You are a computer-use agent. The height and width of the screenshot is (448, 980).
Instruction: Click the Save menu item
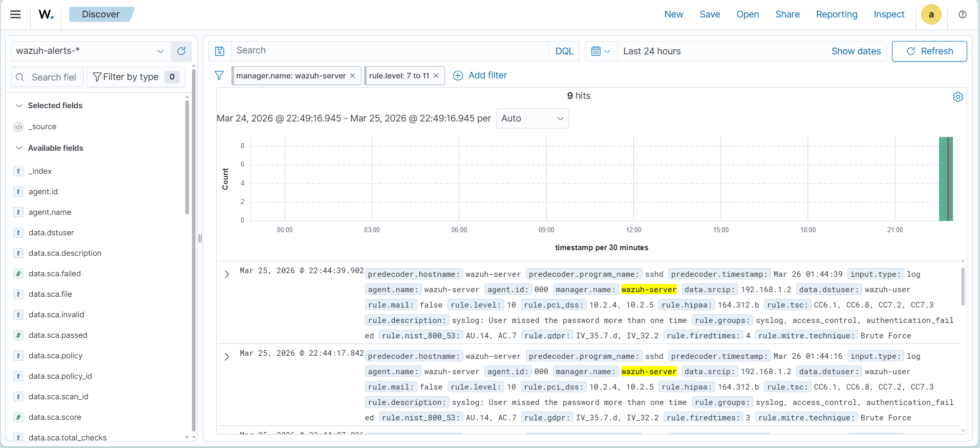710,14
